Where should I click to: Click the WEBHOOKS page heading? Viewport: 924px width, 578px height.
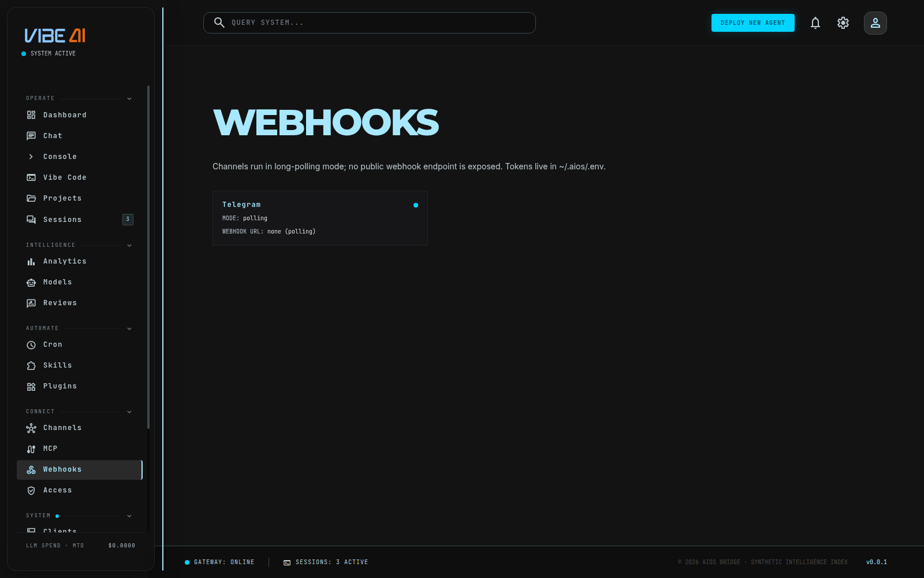pos(326,123)
